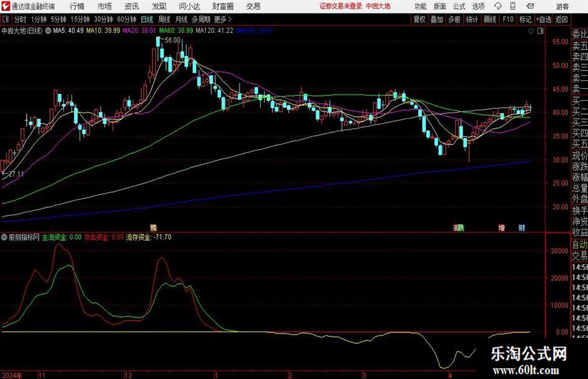The width and height of the screenshot is (588, 379).
Task: Switch to 30分钟 period tab
Action: (103, 19)
